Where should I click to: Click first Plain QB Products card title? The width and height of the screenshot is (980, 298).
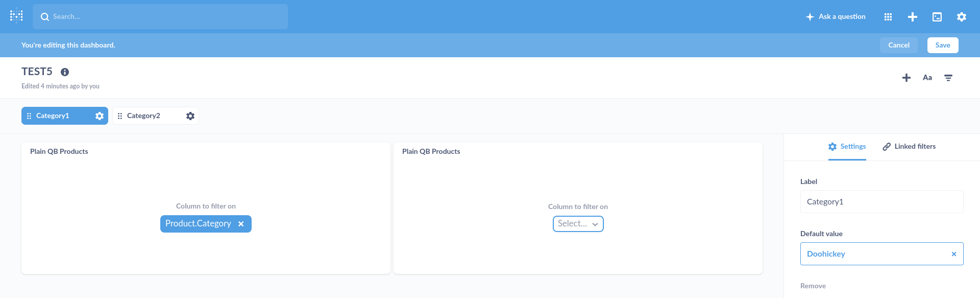click(x=59, y=151)
